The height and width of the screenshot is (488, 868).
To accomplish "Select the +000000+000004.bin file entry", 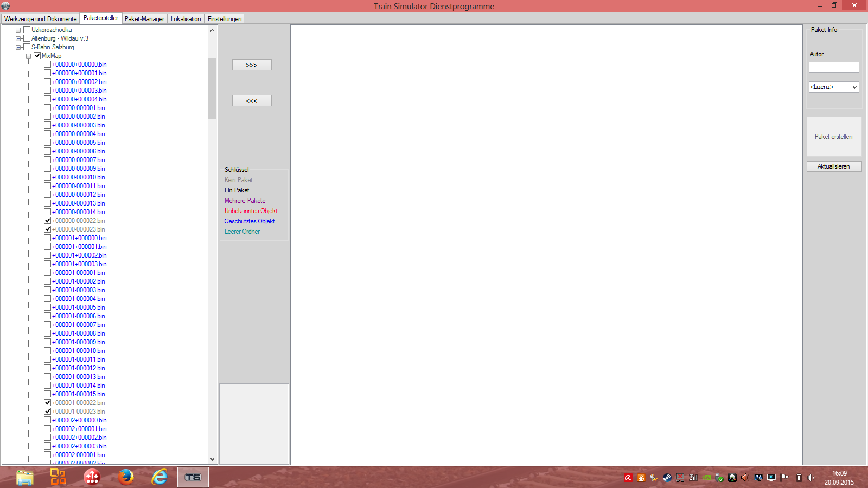I will pyautogui.click(x=79, y=99).
